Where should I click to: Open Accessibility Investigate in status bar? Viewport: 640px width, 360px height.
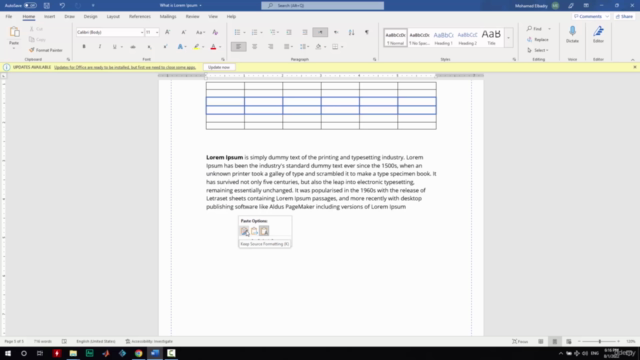pos(149,341)
